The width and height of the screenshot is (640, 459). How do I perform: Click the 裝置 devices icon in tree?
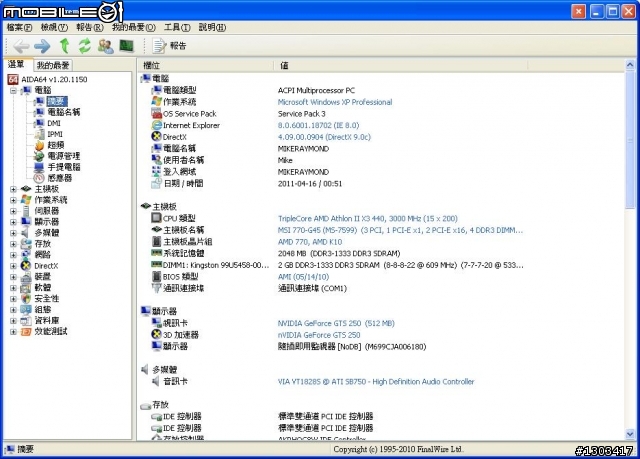click(26, 277)
